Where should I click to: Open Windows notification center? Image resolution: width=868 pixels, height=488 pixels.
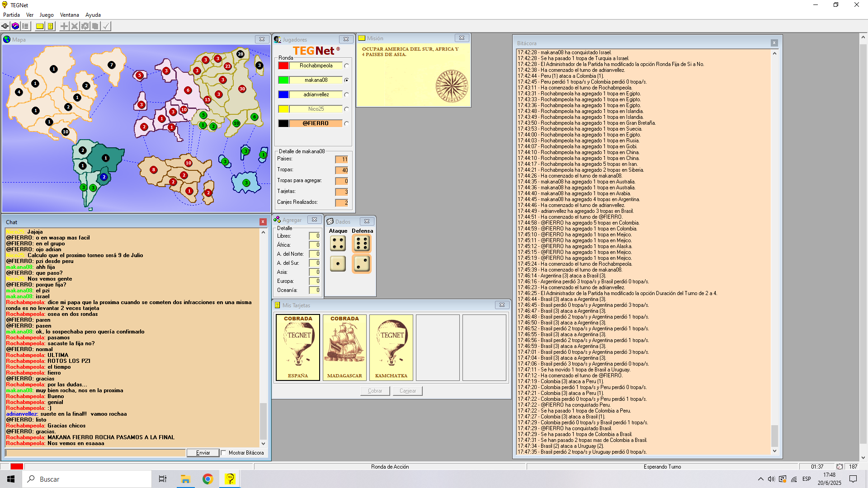[x=853, y=479]
